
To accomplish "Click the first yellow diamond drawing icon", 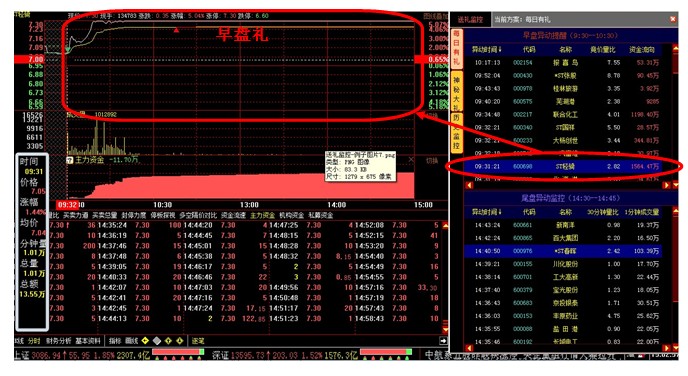I will (145, 340).
